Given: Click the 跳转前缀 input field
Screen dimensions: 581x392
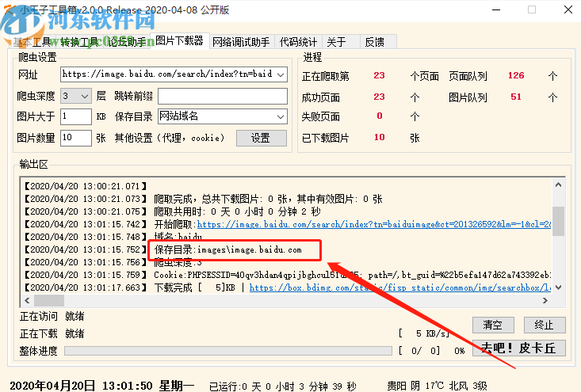Looking at the screenshot, I should tap(223, 97).
